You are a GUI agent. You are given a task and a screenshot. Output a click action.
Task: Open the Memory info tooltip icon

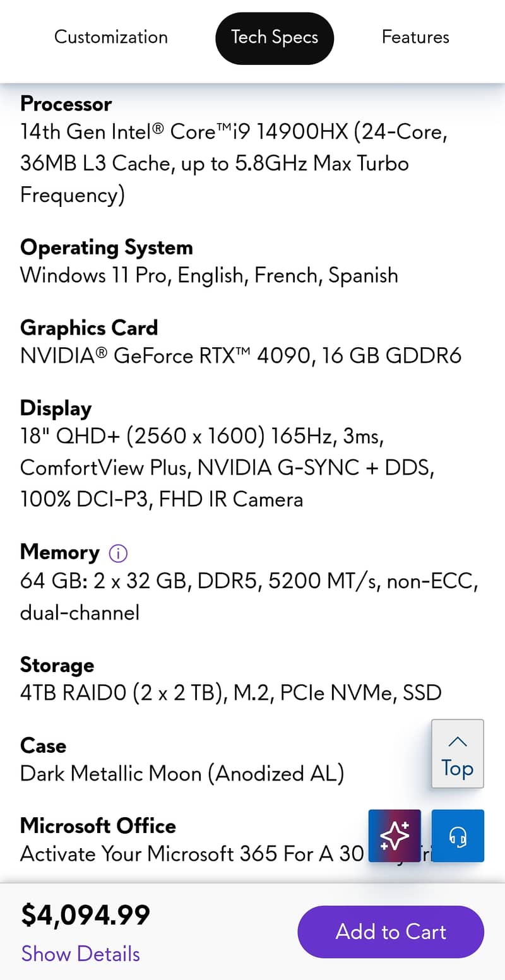pyautogui.click(x=118, y=553)
